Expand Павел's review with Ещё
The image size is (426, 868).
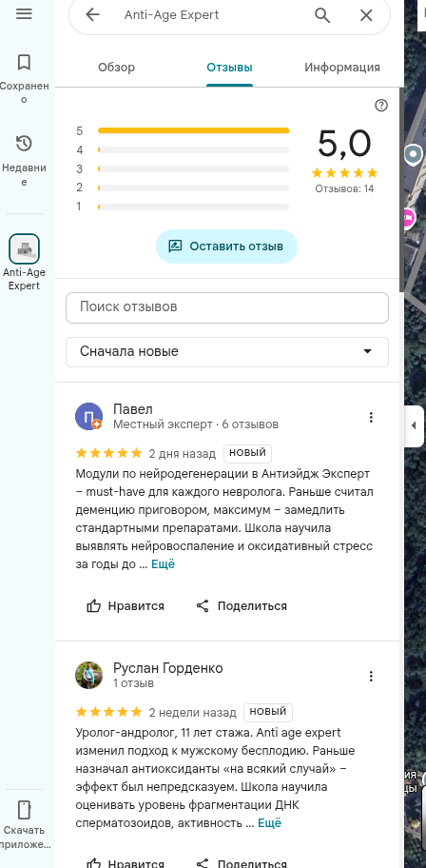pos(164,564)
